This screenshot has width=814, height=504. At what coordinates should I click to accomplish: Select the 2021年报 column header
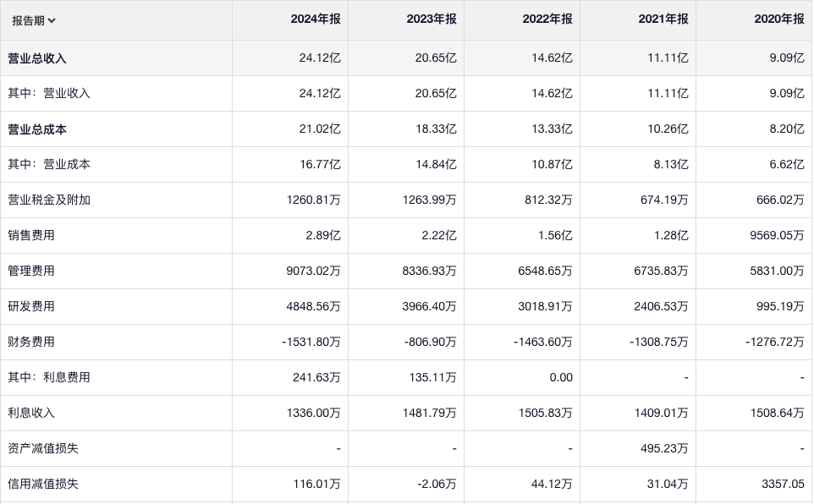click(663, 19)
